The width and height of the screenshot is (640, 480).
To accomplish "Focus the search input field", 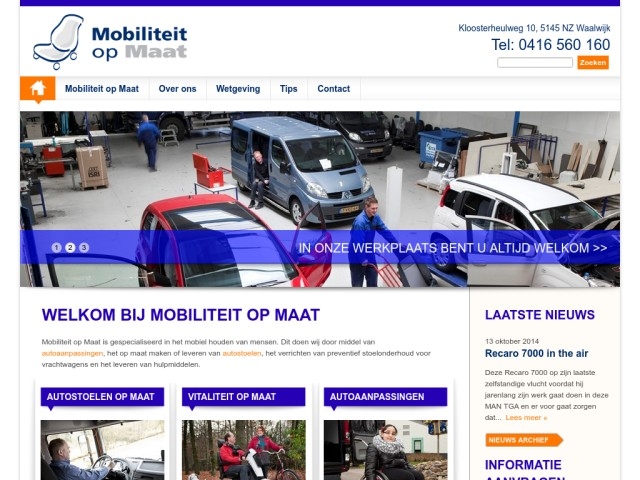I will click(535, 62).
